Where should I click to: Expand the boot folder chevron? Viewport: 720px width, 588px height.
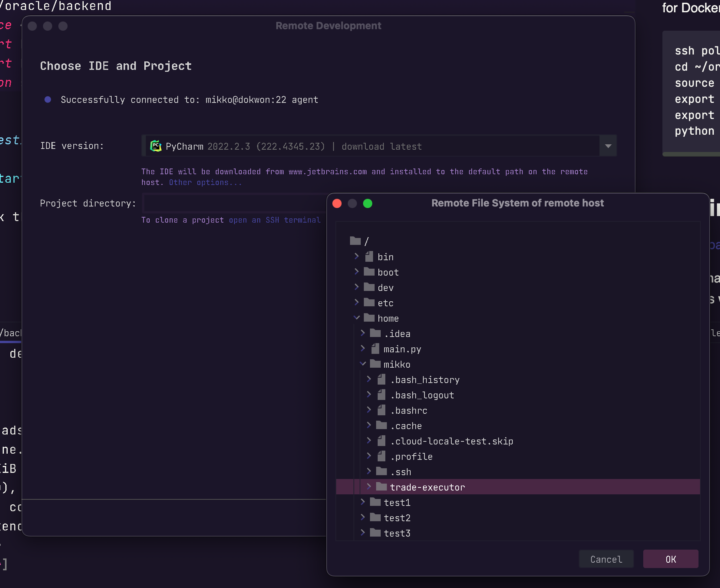[x=357, y=271]
